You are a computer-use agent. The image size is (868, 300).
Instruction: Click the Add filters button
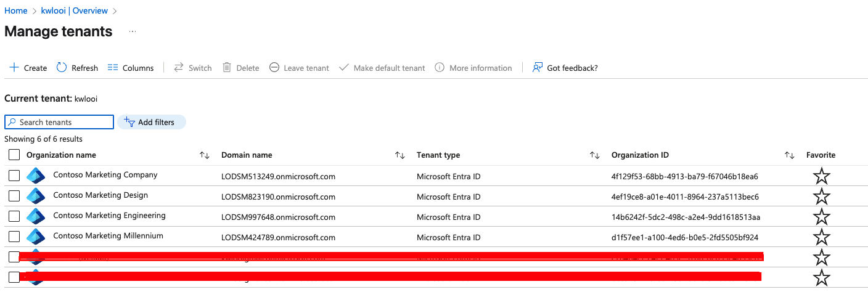(152, 122)
